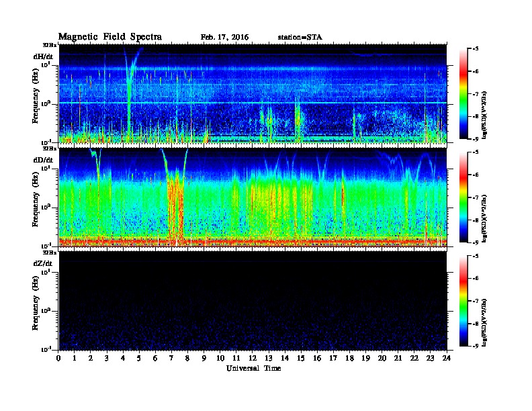This screenshot has width=532, height=411.
Task: Click the color bar beside the dZ/dt panel
Action: pyautogui.click(x=463, y=301)
